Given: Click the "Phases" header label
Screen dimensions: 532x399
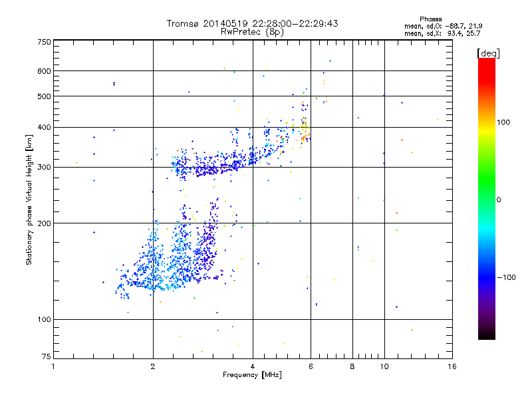Looking at the screenshot, I should point(430,19).
